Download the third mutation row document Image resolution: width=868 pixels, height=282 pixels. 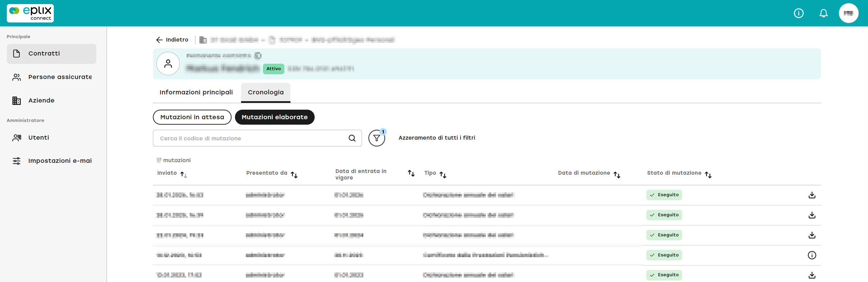tap(812, 235)
